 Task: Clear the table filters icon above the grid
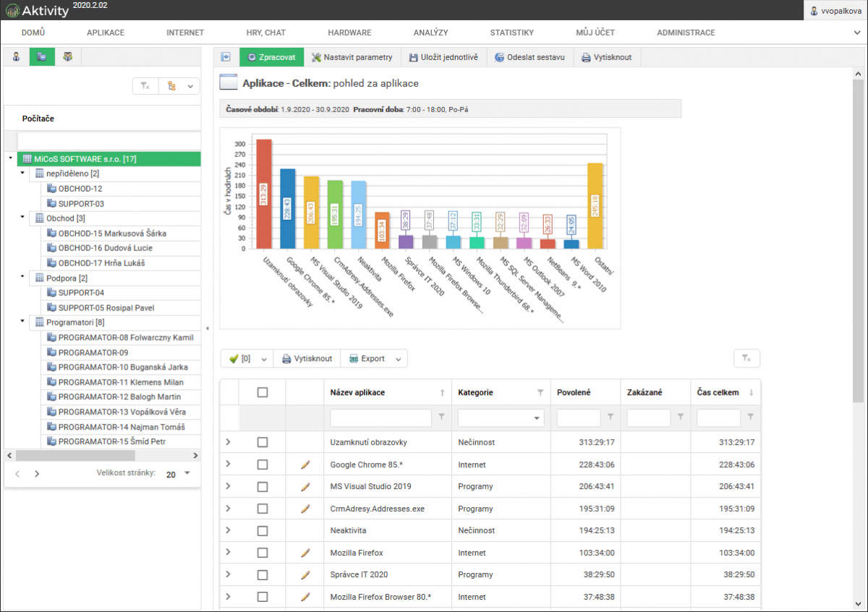coord(746,358)
